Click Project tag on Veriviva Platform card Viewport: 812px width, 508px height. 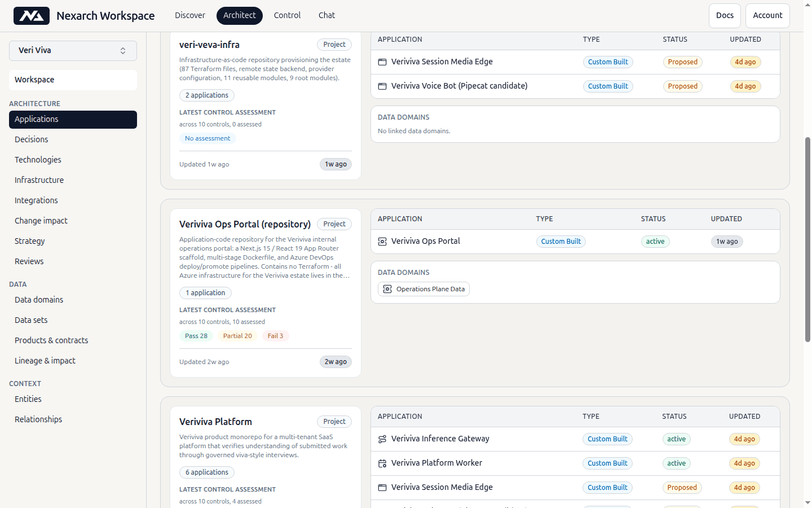334,422
